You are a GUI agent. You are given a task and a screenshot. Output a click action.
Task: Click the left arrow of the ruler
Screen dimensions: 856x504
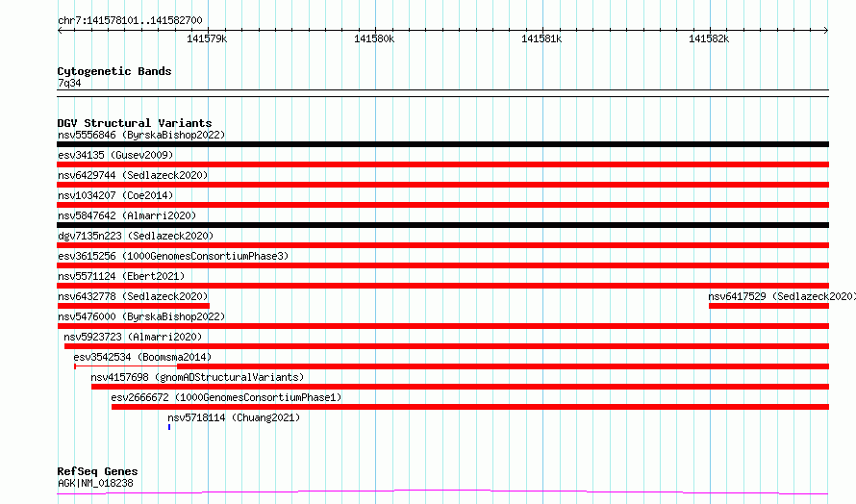tap(60, 30)
